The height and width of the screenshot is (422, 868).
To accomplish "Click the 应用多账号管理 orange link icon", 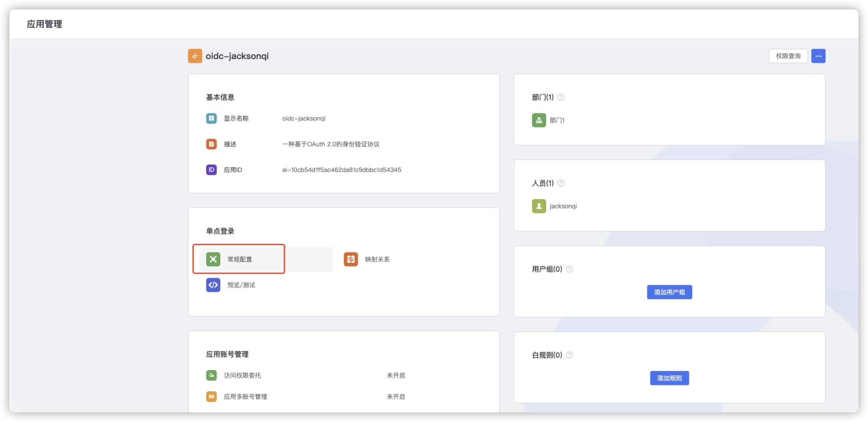I will (211, 396).
